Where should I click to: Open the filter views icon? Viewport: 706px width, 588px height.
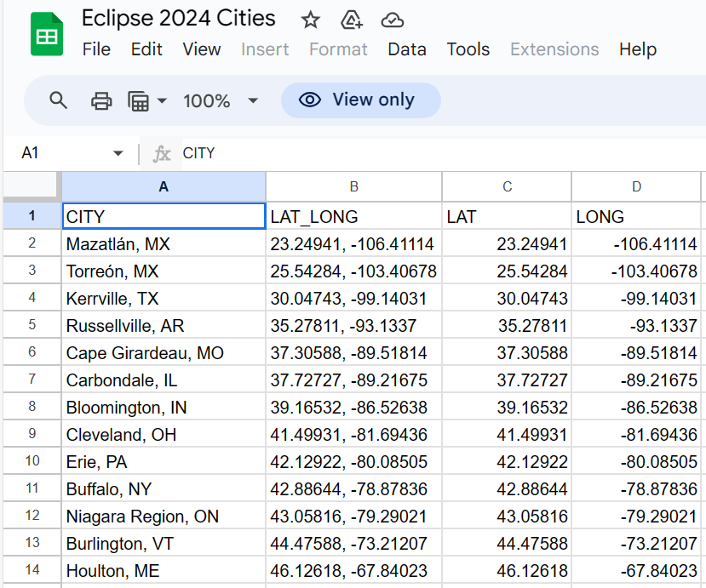click(x=138, y=100)
